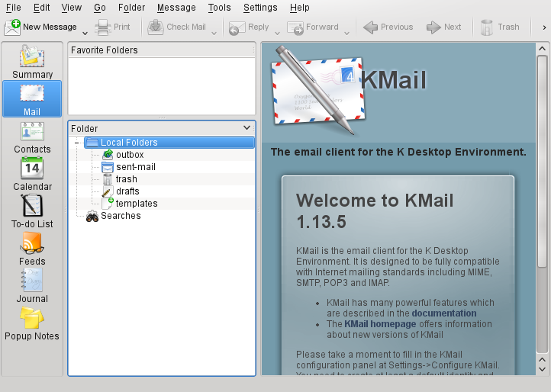Select the outbox folder

coord(130,155)
